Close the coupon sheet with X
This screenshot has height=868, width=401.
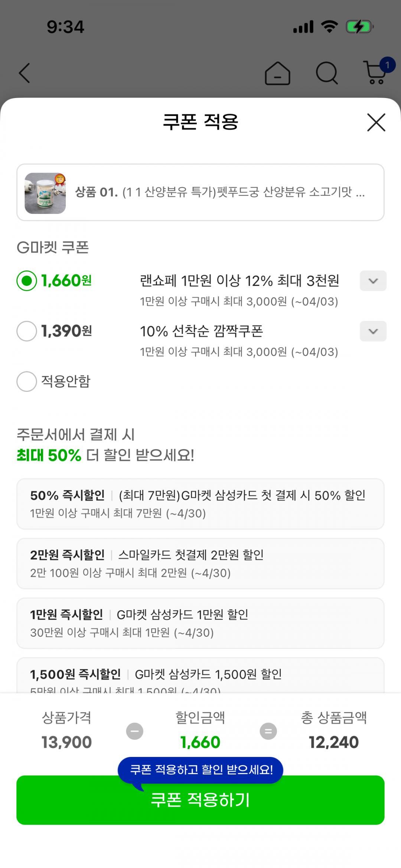(x=376, y=122)
